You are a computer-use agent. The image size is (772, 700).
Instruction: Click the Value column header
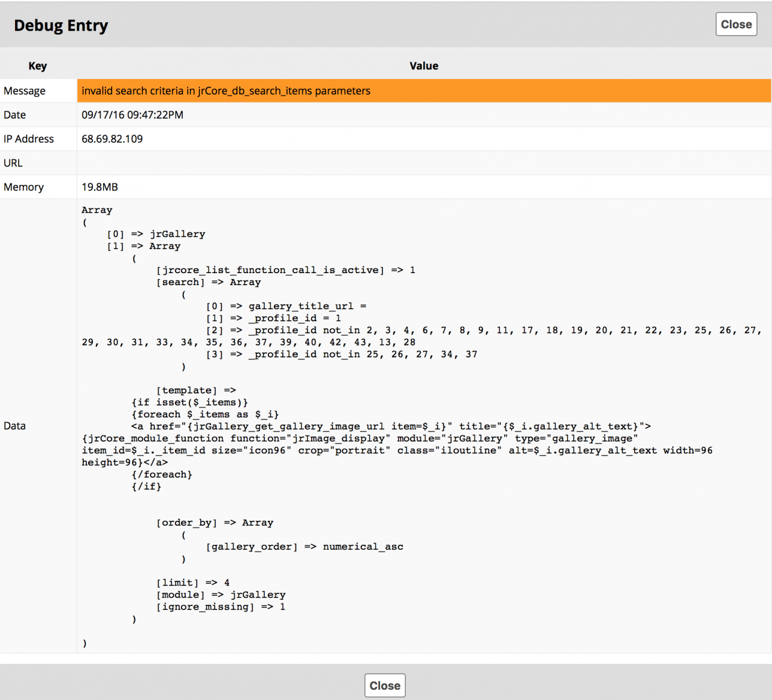[423, 66]
